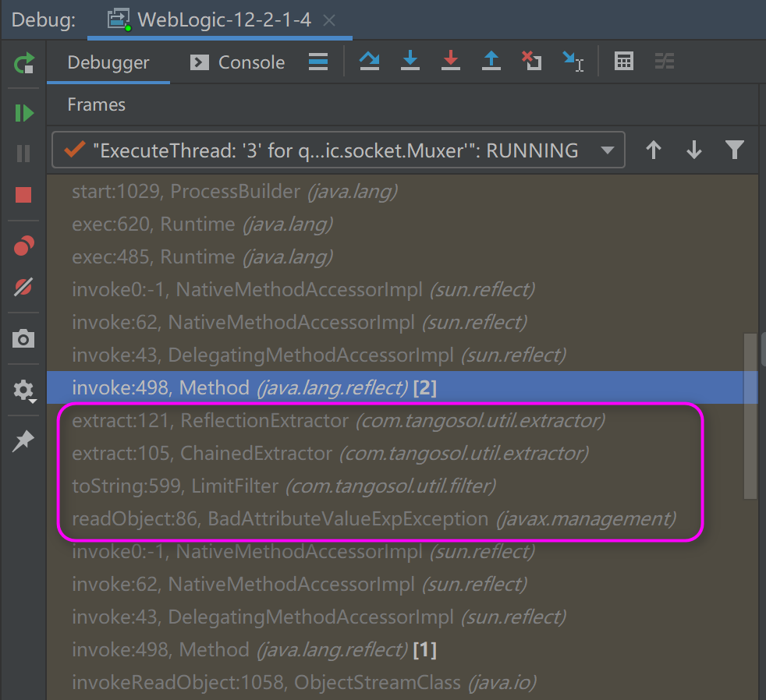The height and width of the screenshot is (700, 766).
Task: Click the Trace Current Stream Chain icon
Action: pyautogui.click(x=665, y=61)
